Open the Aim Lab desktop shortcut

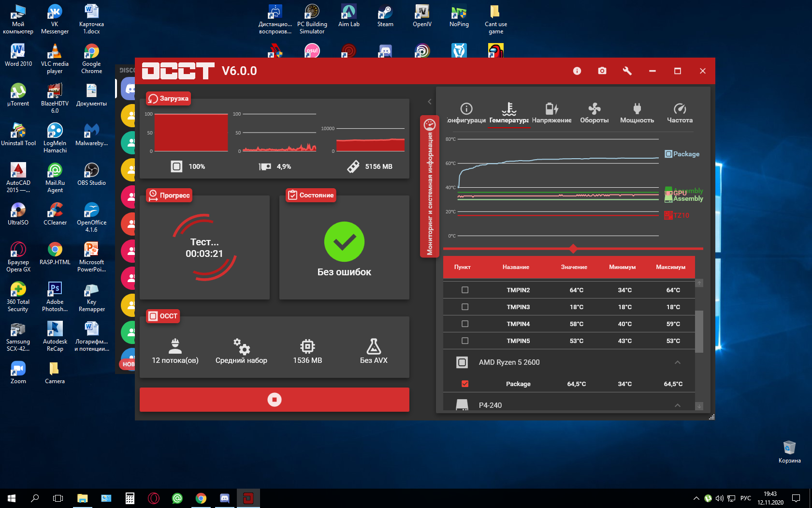348,16
